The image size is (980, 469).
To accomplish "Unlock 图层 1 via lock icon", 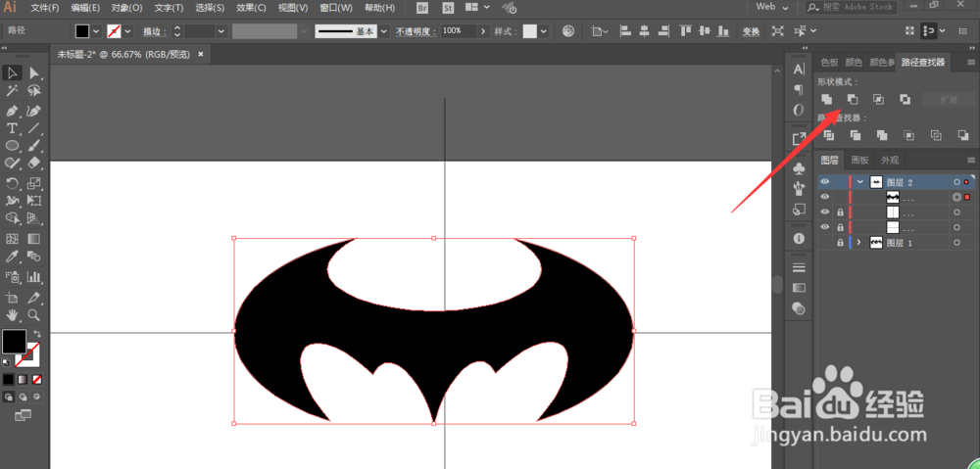I will (x=840, y=243).
